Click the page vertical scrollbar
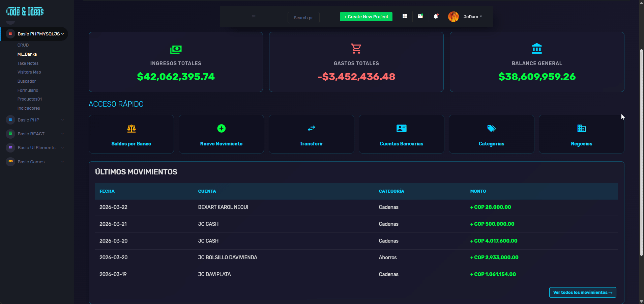This screenshot has width=644, height=304. point(641,152)
